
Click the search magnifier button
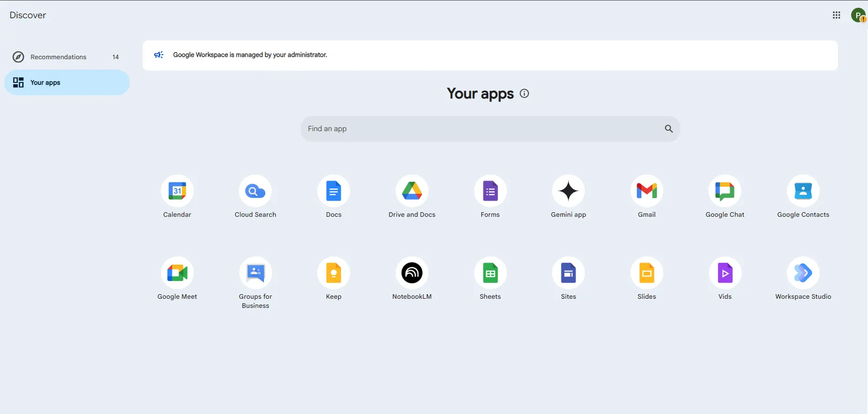(669, 129)
